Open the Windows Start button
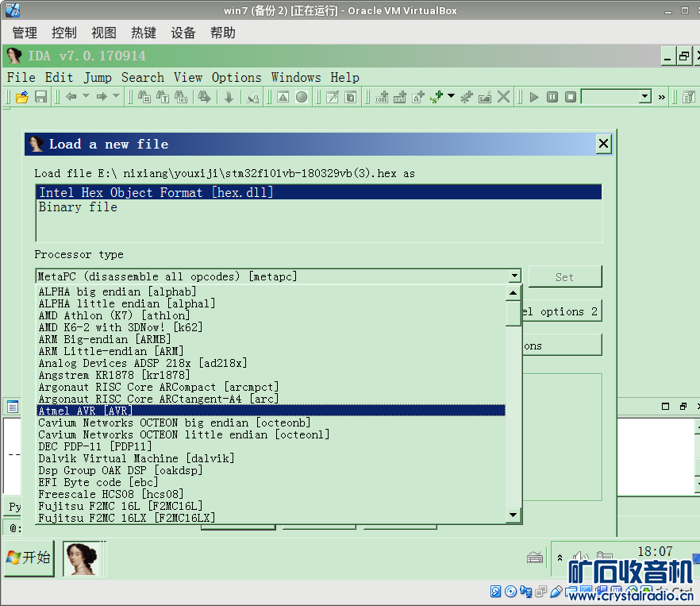 click(29, 558)
